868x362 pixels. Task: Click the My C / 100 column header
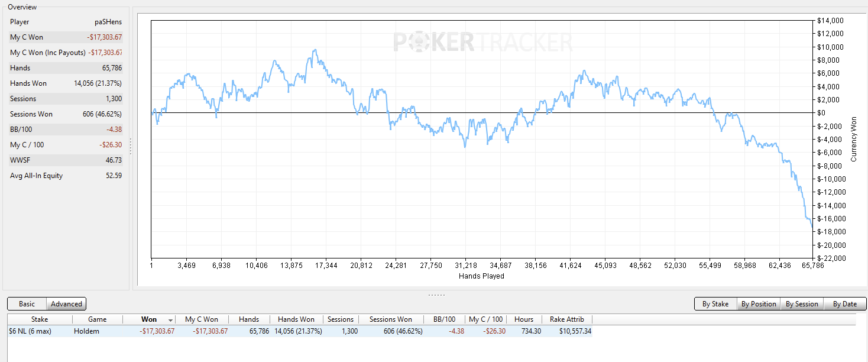(485, 319)
